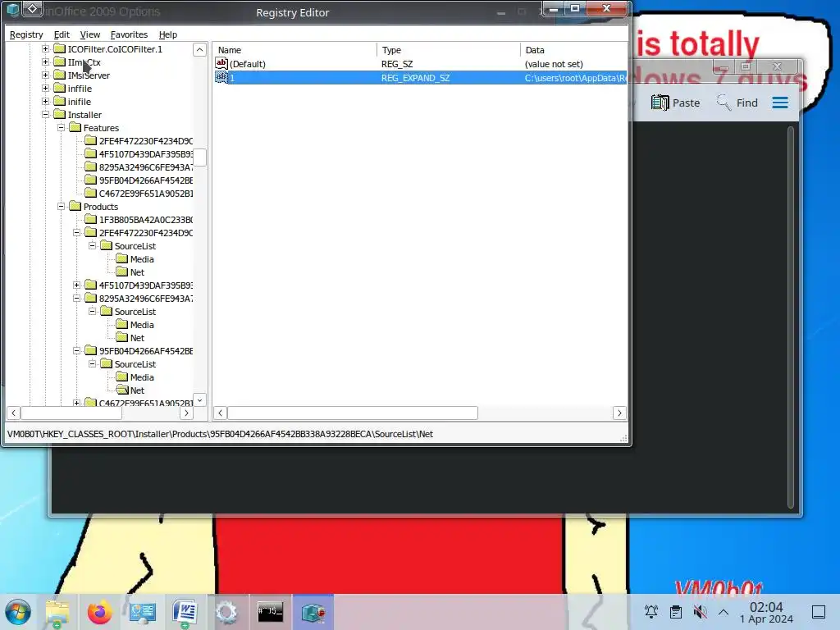
Task: Select the inifile folder icon
Action: (x=59, y=101)
